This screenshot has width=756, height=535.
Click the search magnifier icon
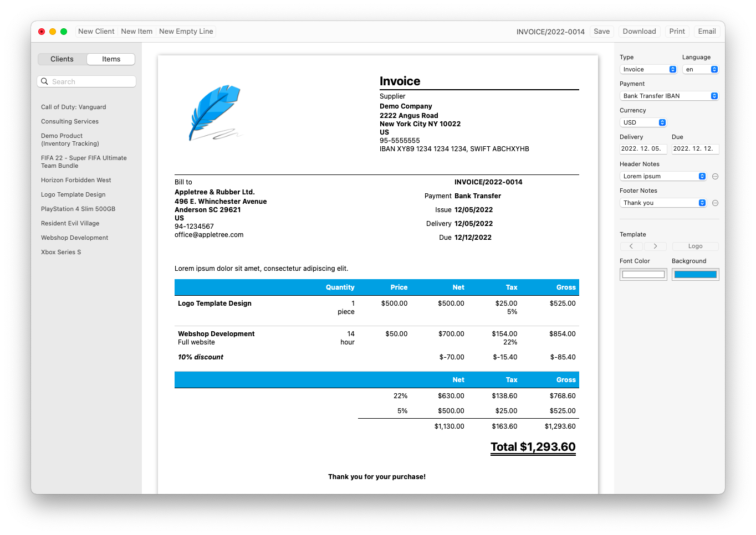pos(44,81)
